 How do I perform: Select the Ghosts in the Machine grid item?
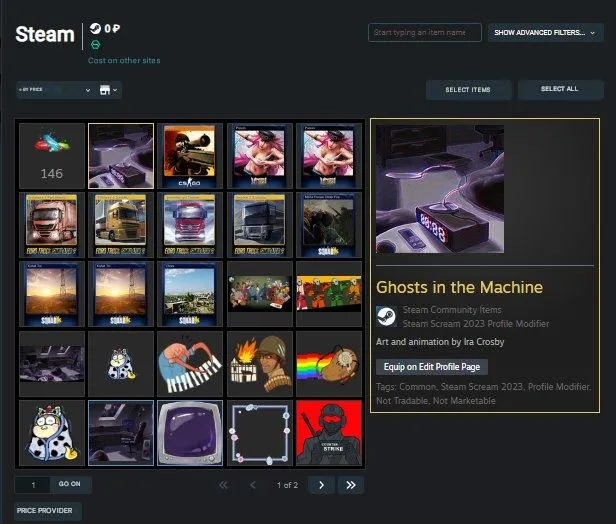click(121, 156)
